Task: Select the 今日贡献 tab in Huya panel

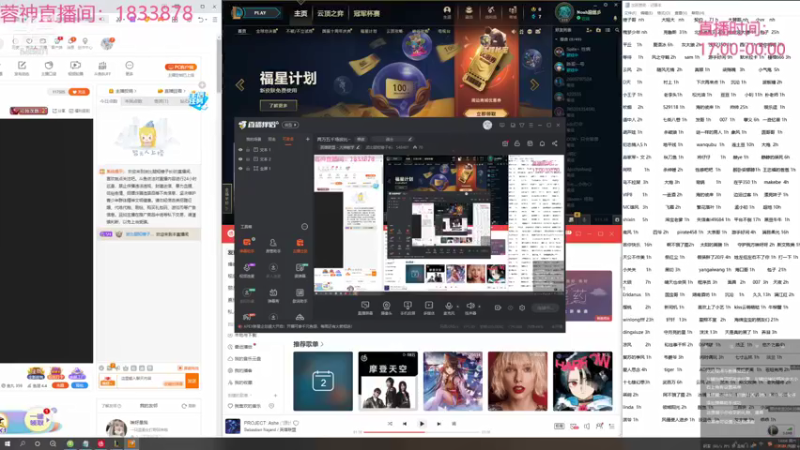Action: [109, 101]
